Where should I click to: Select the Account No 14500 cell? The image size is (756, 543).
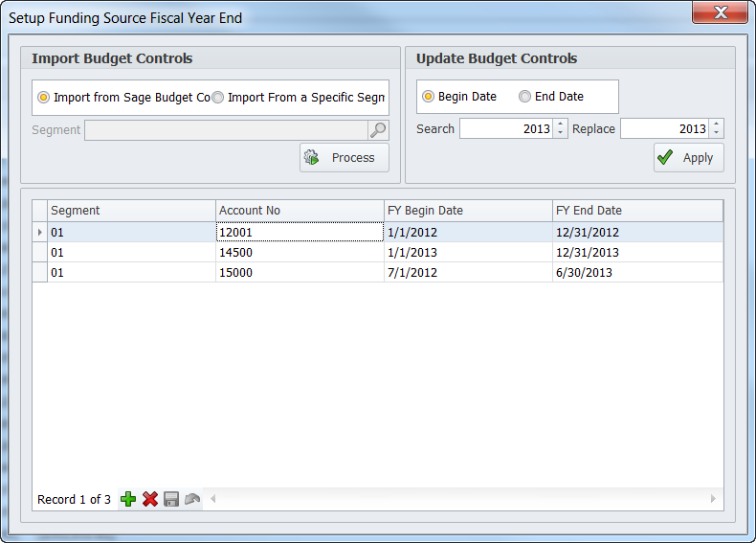[x=299, y=253]
